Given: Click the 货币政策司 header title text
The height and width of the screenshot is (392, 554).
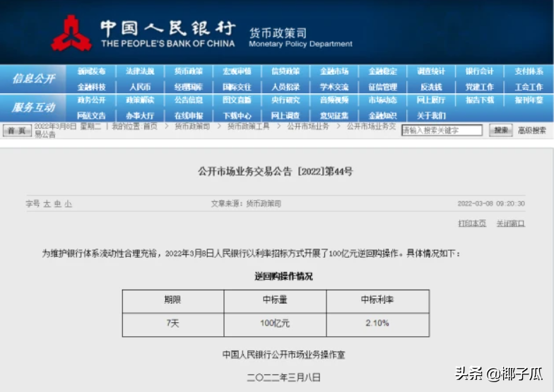Looking at the screenshot, I should [278, 32].
